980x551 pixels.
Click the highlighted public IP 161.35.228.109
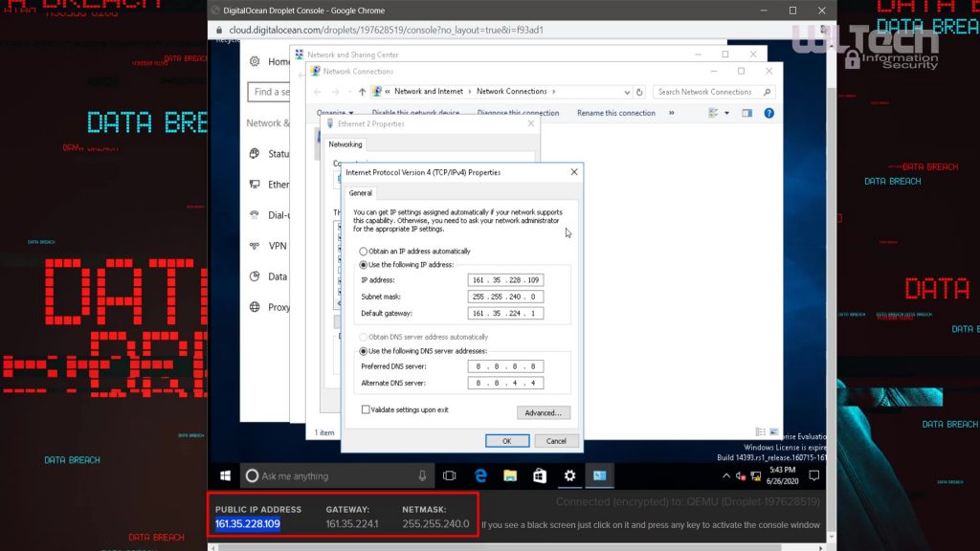[248, 523]
